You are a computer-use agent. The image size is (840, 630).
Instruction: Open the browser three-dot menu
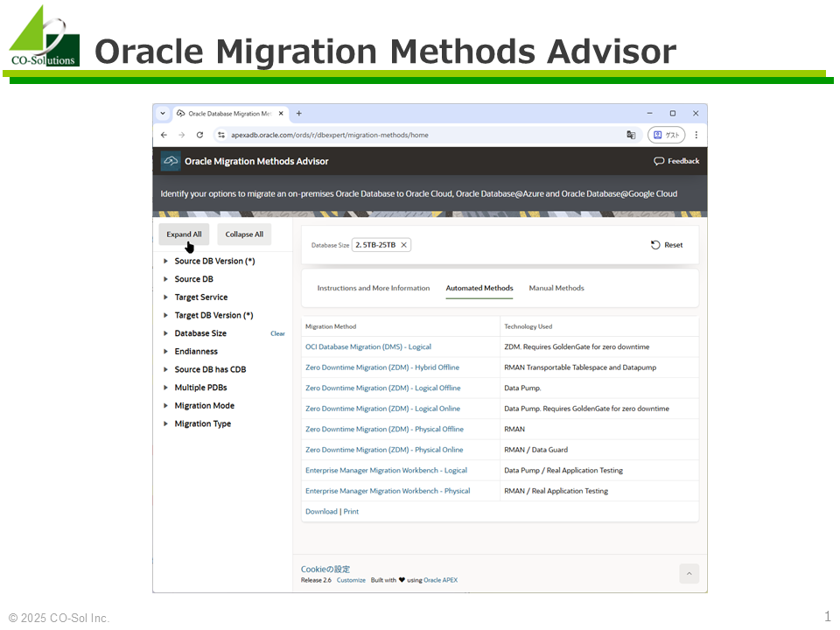(696, 135)
